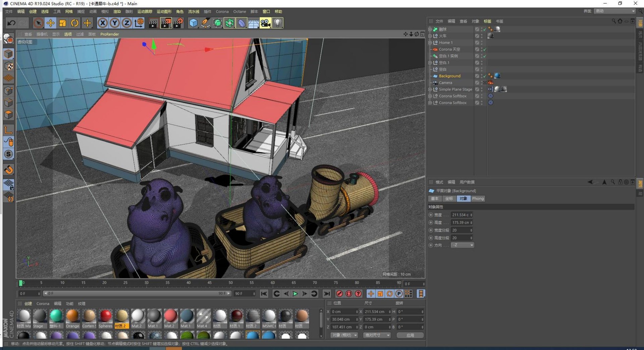Image resolution: width=644 pixels, height=350 pixels.
Task: Add a Cube primitive object
Action: pyautogui.click(x=194, y=23)
